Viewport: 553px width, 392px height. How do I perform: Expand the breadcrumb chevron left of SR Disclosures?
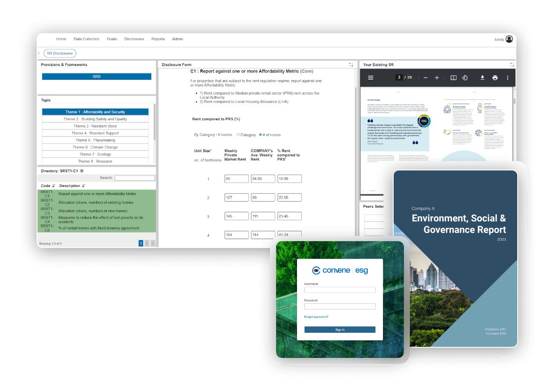point(39,53)
